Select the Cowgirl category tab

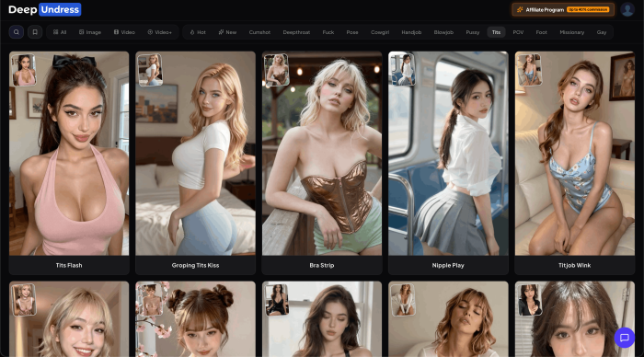[x=380, y=32]
